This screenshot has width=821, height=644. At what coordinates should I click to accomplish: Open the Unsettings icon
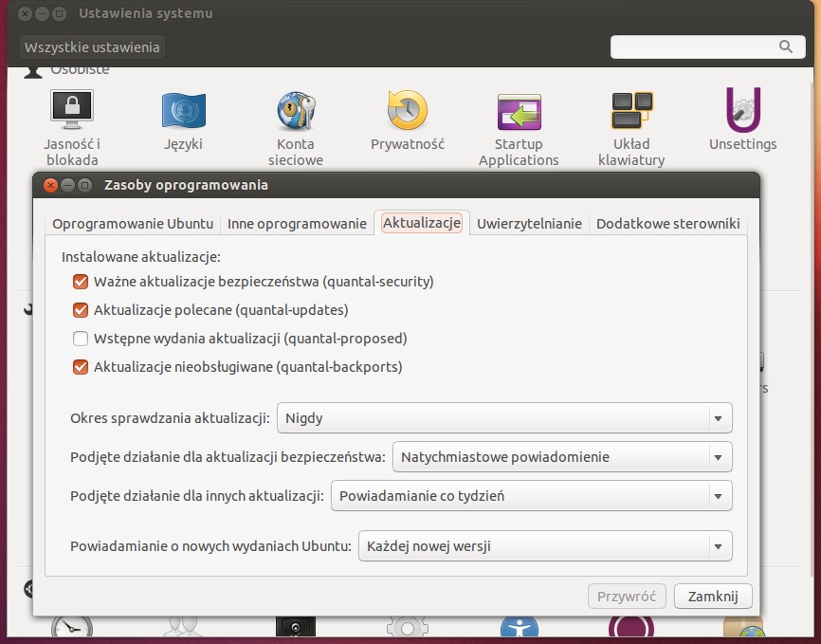pyautogui.click(x=743, y=109)
